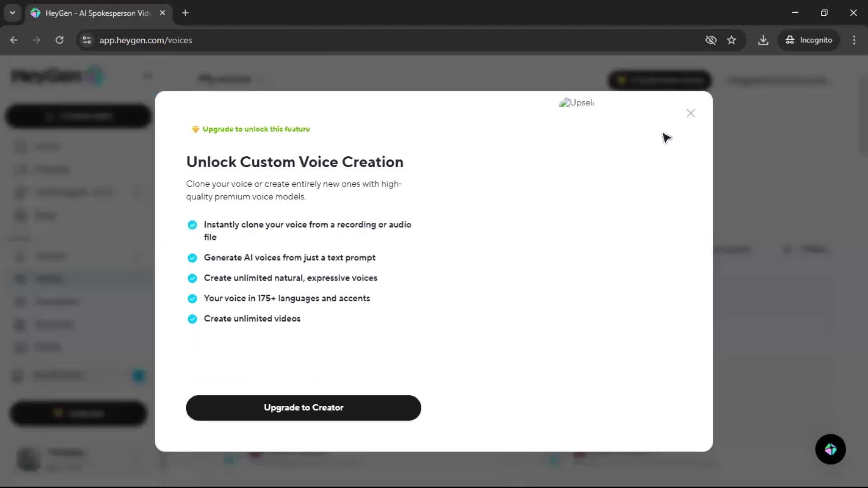Open a new browser tab
Image resolution: width=868 pixels, height=488 pixels.
(185, 13)
